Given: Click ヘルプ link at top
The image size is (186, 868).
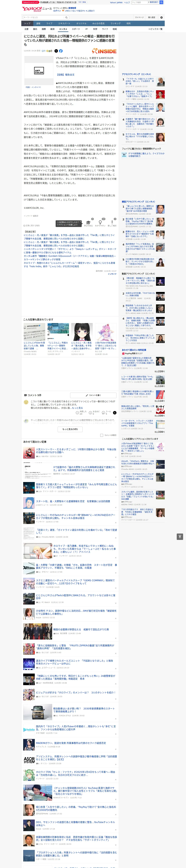Looking at the screenshot, I should (x=127, y=2).
